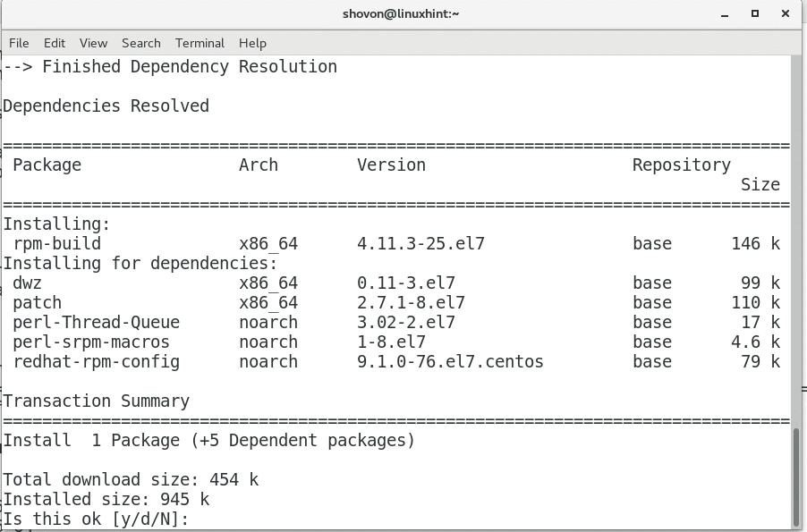Click the Size column header
Screen dimensions: 807x532
[760, 184]
